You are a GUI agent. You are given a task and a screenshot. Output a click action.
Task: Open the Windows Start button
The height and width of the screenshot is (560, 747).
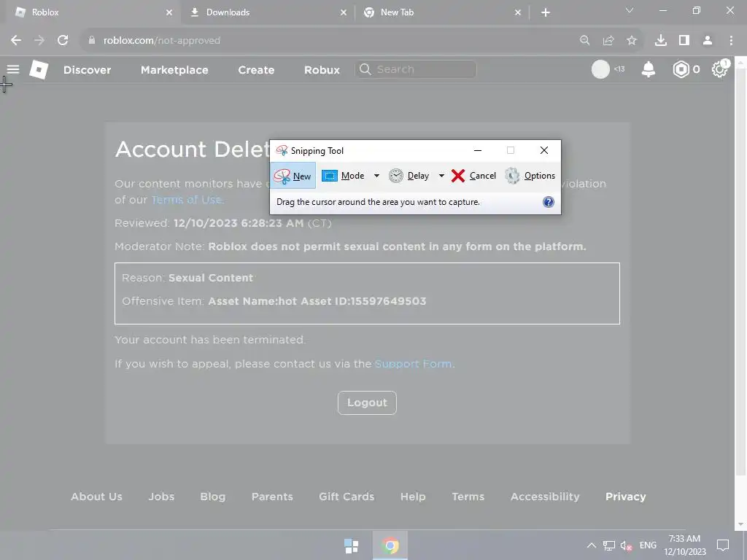(x=352, y=545)
